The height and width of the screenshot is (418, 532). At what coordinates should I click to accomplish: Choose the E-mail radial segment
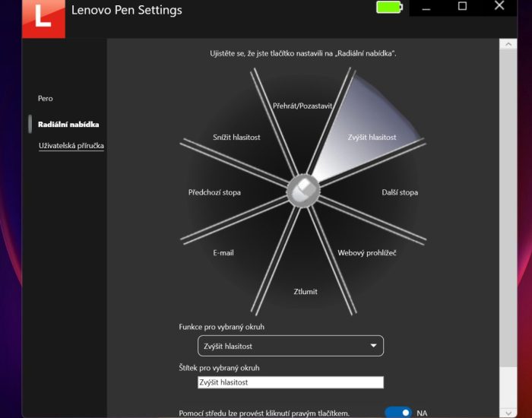coord(223,252)
